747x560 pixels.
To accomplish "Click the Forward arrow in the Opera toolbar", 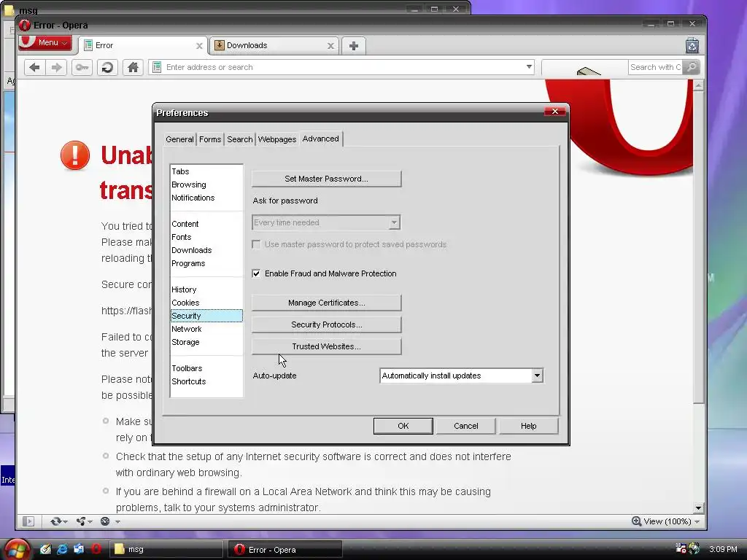I will 56,67.
